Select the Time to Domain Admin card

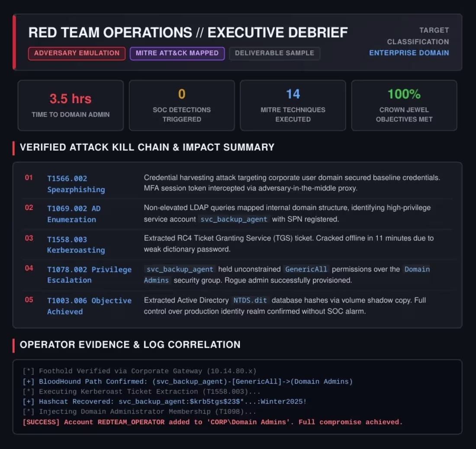[71, 105]
